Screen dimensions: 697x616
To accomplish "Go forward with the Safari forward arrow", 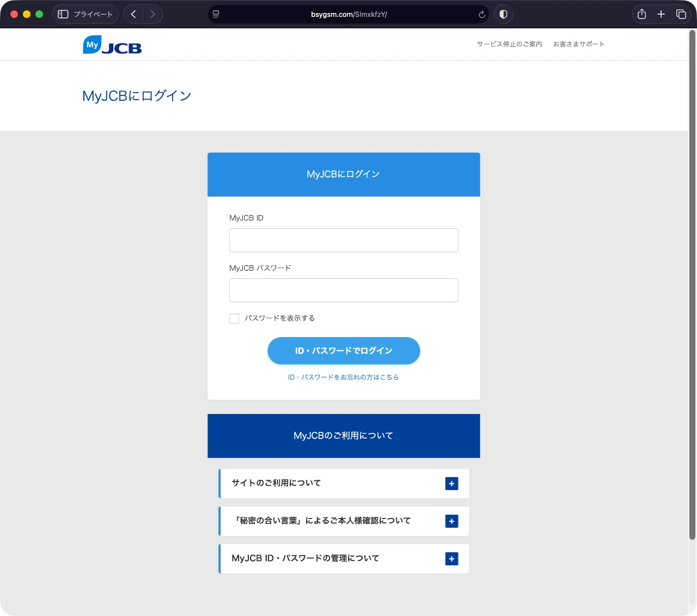I will pos(152,14).
